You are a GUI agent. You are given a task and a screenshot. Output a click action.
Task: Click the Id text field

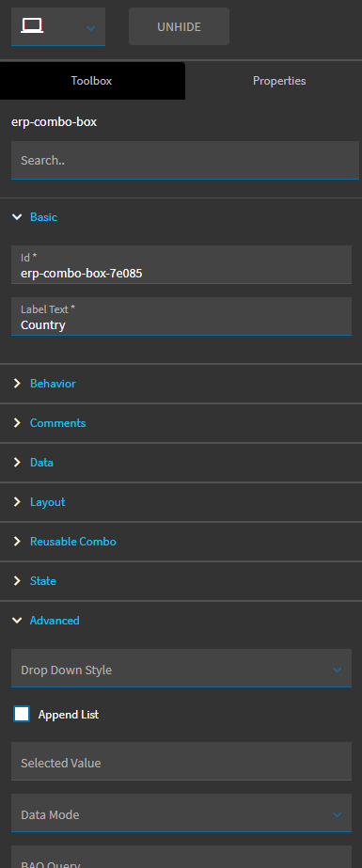coord(181,264)
